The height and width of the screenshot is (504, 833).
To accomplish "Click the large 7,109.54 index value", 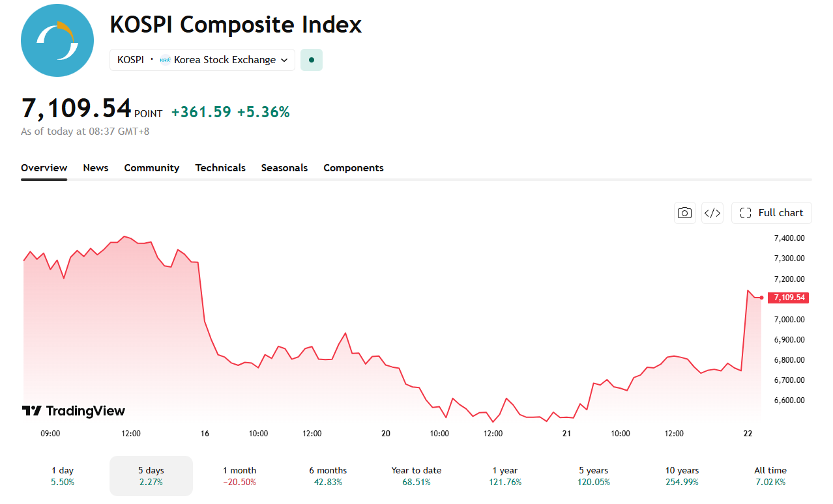I will coord(76,109).
